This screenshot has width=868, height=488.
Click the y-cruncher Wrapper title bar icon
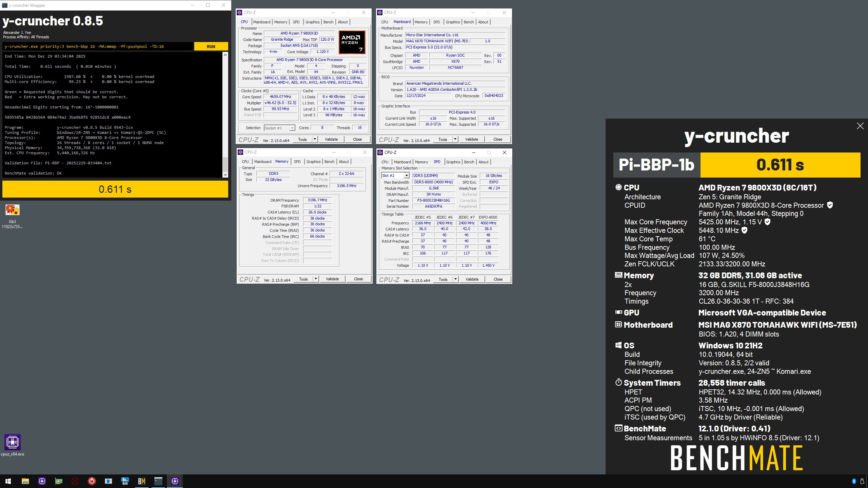pyautogui.click(x=4, y=5)
